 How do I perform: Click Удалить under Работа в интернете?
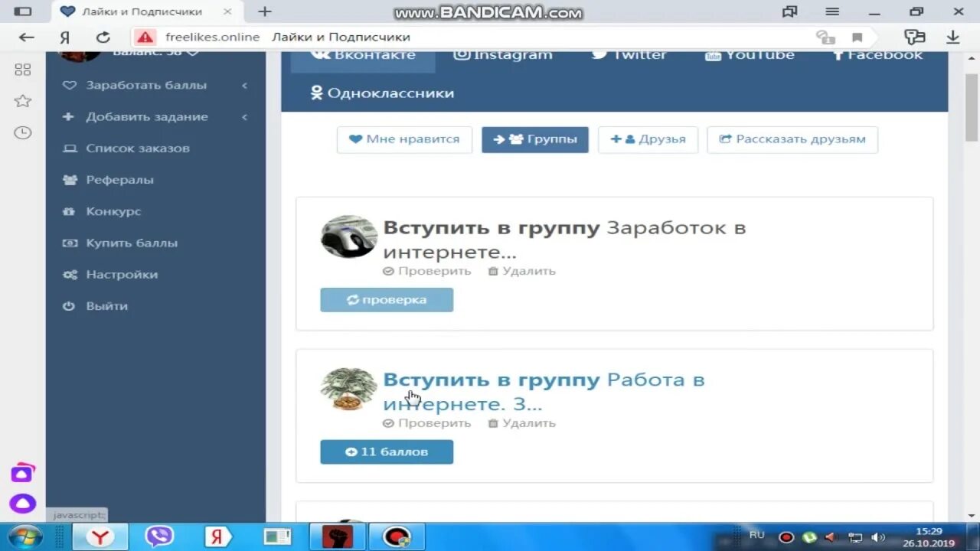522,423
